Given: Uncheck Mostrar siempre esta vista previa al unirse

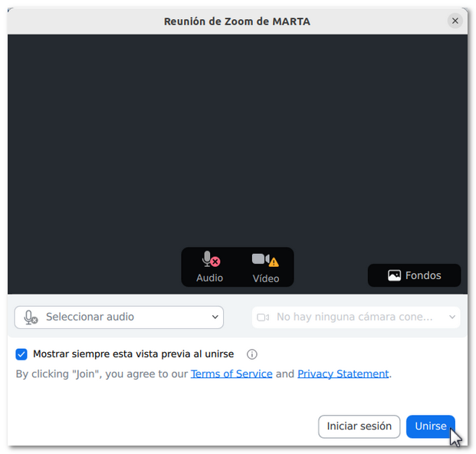Looking at the screenshot, I should 21,354.
